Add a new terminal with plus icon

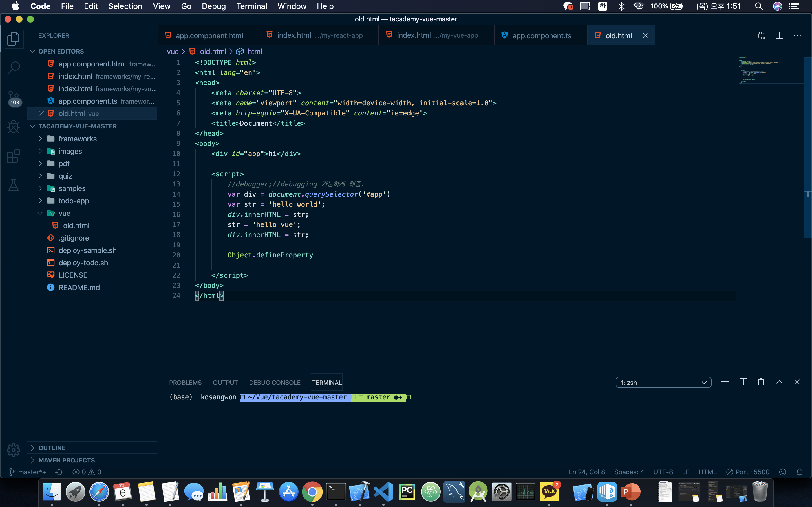724,382
